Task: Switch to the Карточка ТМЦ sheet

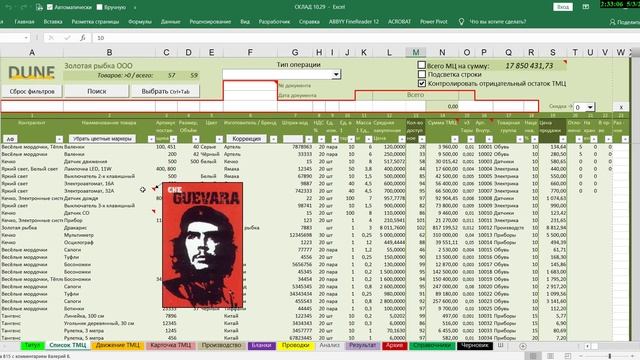Action: click(171, 345)
